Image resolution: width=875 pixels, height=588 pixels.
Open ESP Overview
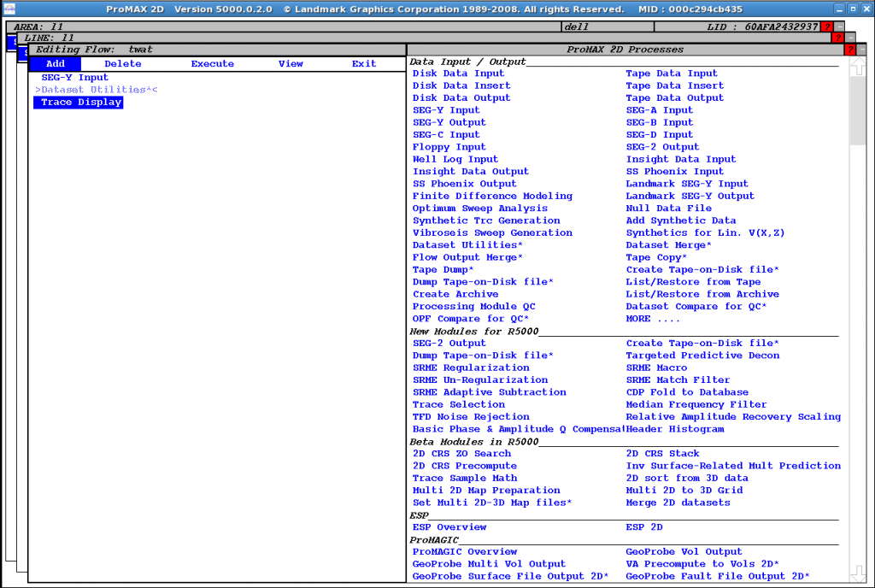(x=449, y=527)
